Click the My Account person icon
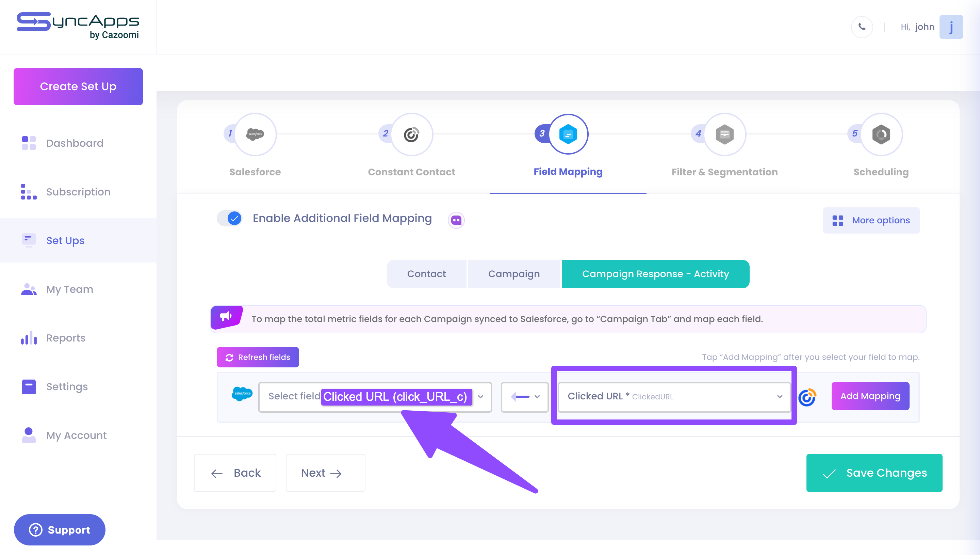 [29, 435]
